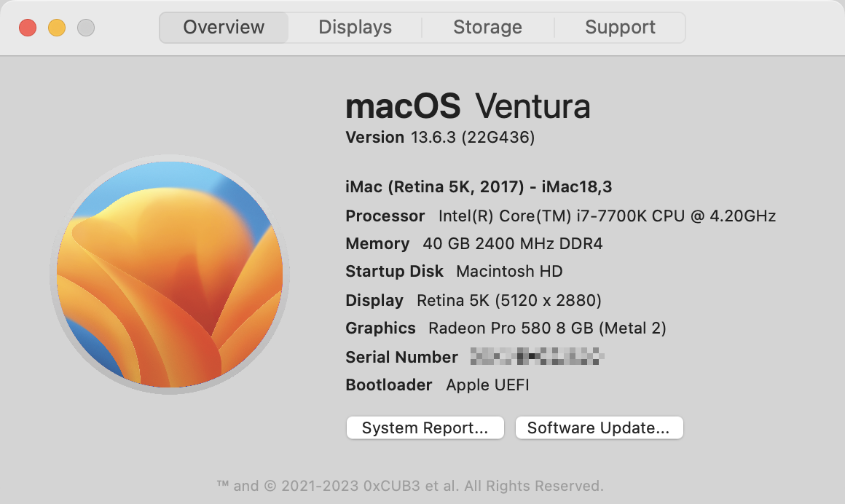845x504 pixels.
Task: Click the iMac (Retina 5K, 2017) model line
Action: click(x=478, y=187)
